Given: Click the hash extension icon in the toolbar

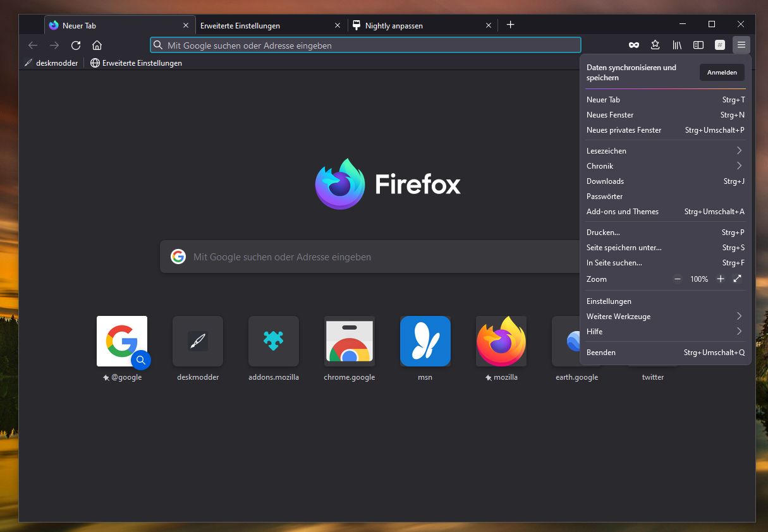Looking at the screenshot, I should 720,45.
